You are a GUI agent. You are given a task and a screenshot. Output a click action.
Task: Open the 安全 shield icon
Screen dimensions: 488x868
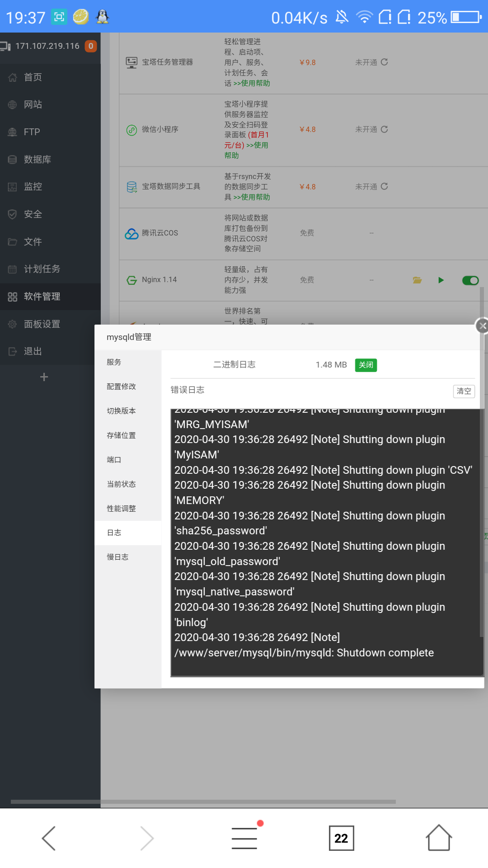click(x=12, y=214)
